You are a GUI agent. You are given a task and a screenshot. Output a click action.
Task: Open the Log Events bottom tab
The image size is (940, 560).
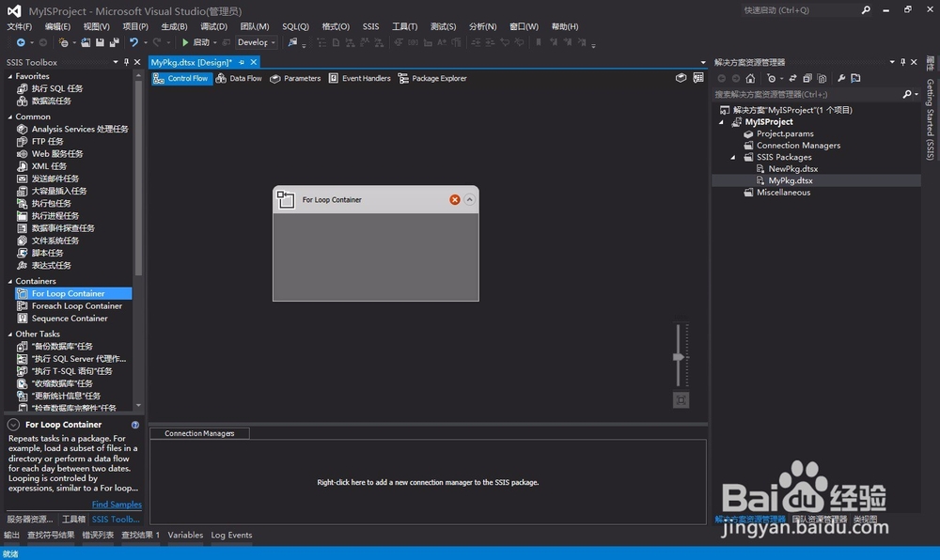click(231, 535)
